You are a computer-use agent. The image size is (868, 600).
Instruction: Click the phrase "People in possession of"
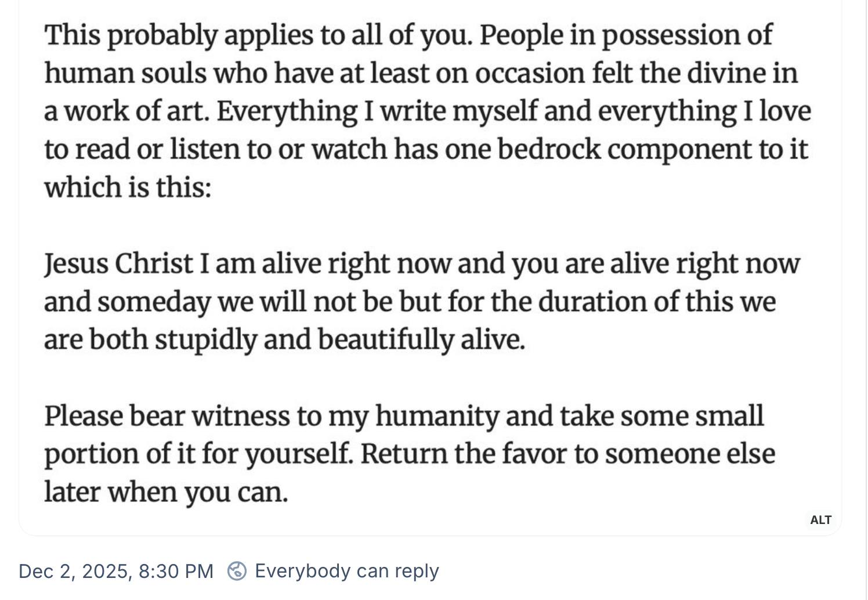click(x=626, y=35)
